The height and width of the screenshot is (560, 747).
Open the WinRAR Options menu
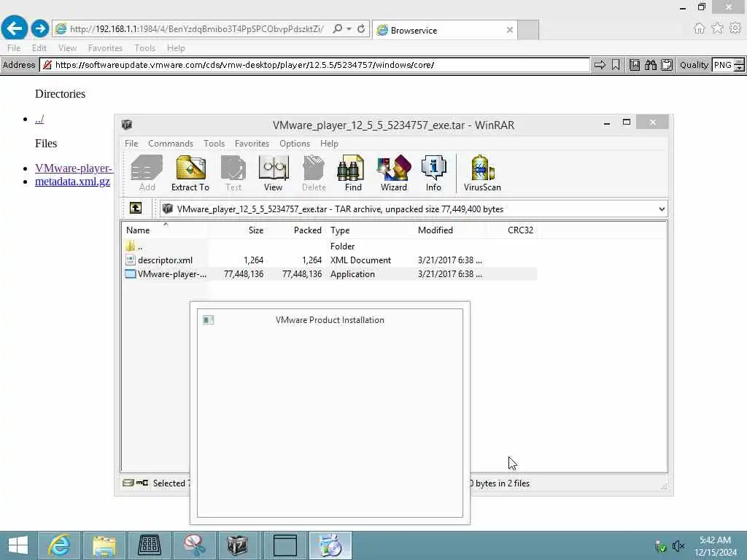pyautogui.click(x=295, y=144)
